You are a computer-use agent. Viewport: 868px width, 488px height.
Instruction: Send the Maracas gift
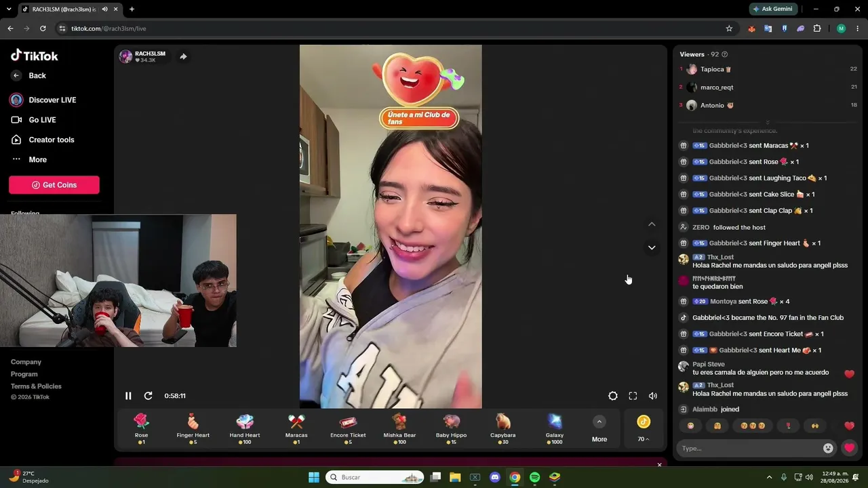coord(296,429)
